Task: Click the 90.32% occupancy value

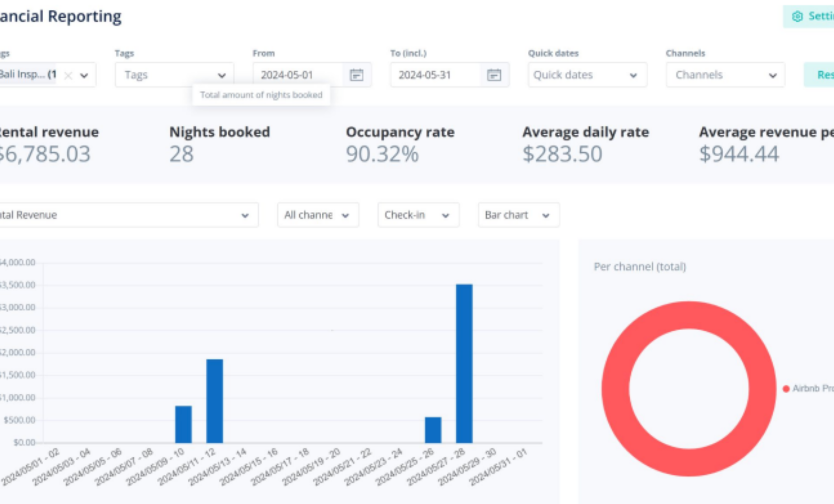Action: pyautogui.click(x=382, y=154)
